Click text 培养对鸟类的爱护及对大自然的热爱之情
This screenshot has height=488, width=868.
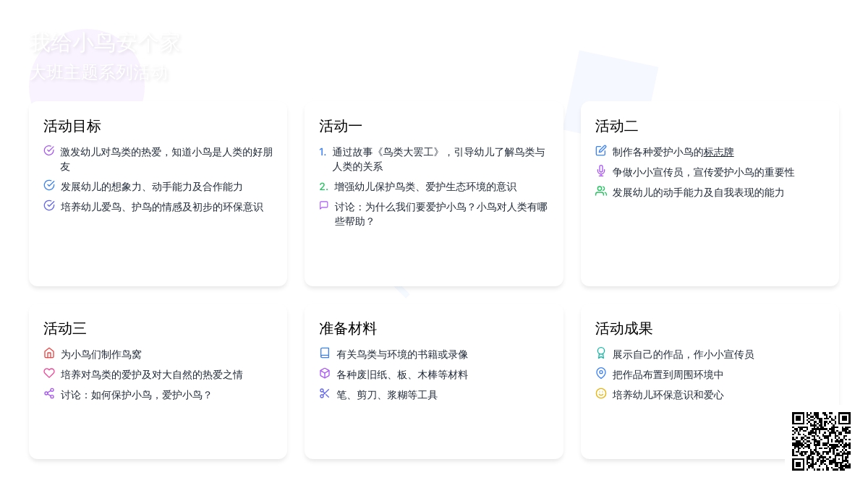click(x=152, y=374)
